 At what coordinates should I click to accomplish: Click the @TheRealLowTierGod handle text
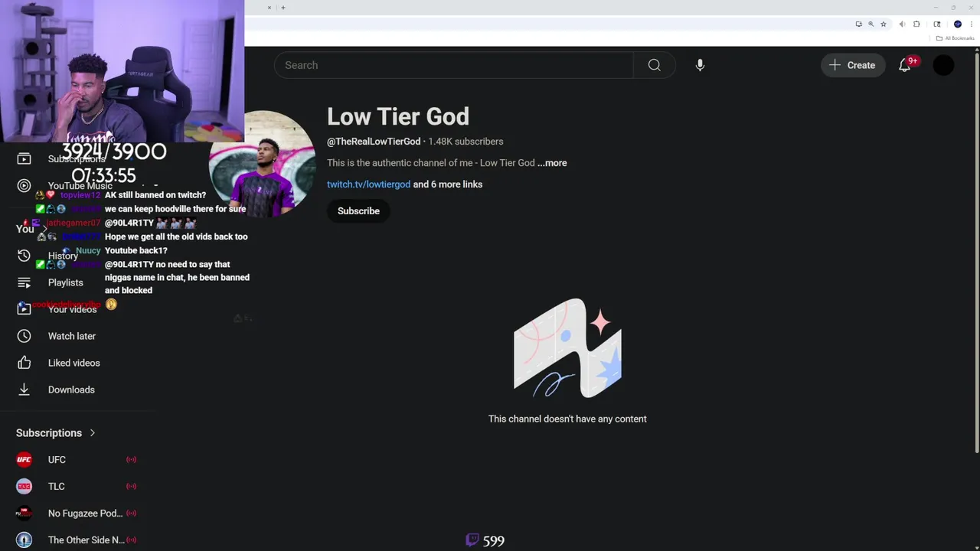pyautogui.click(x=374, y=142)
